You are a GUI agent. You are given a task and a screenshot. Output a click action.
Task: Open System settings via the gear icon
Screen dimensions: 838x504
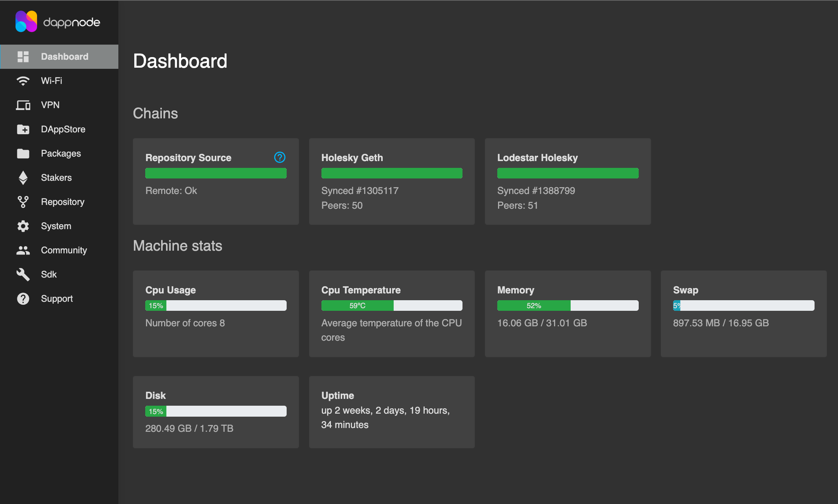point(23,226)
